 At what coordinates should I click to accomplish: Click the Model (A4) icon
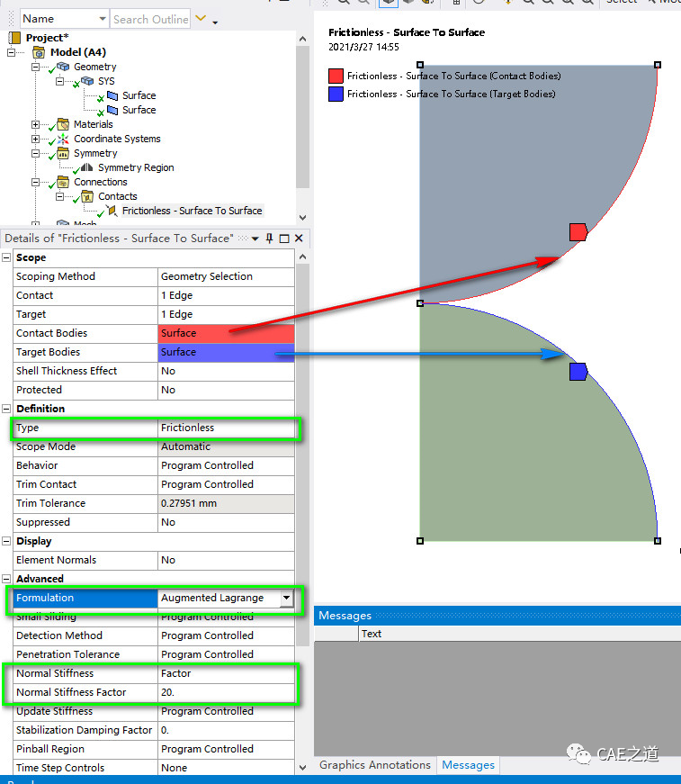[39, 52]
